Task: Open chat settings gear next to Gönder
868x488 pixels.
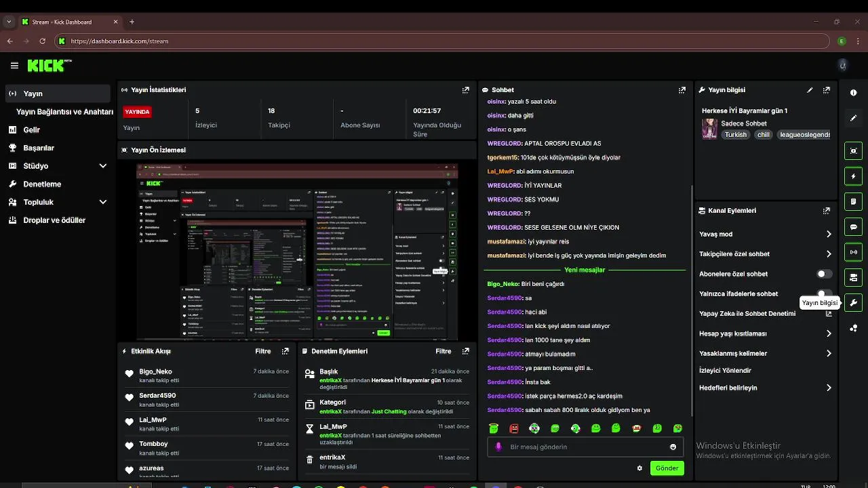Action: [x=639, y=468]
